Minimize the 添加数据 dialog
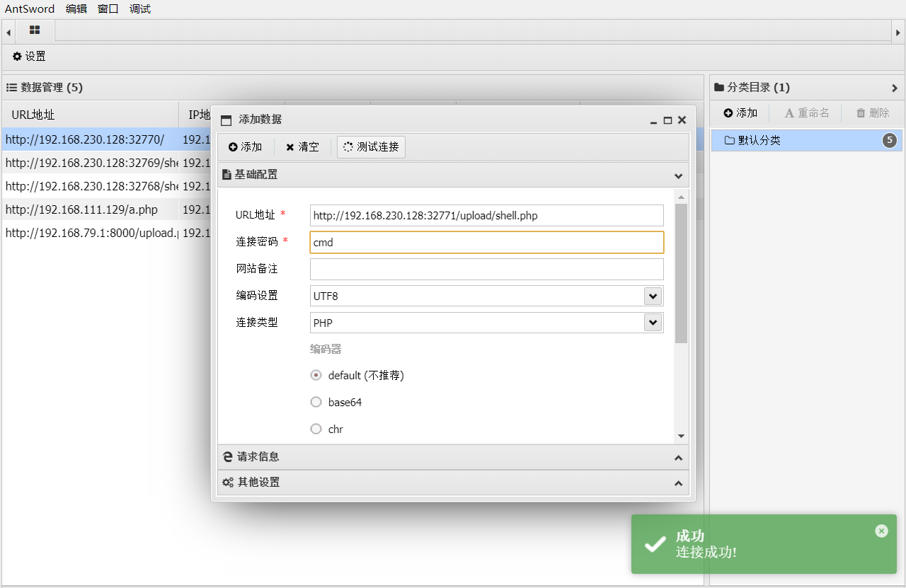The image size is (906, 588). pos(653,121)
